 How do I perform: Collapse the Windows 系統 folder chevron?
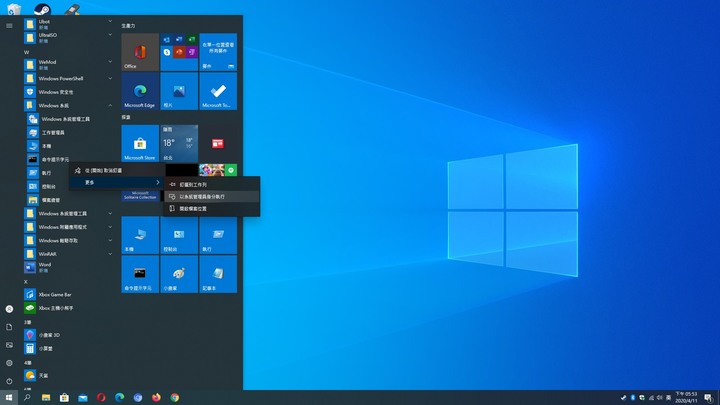click(110, 106)
